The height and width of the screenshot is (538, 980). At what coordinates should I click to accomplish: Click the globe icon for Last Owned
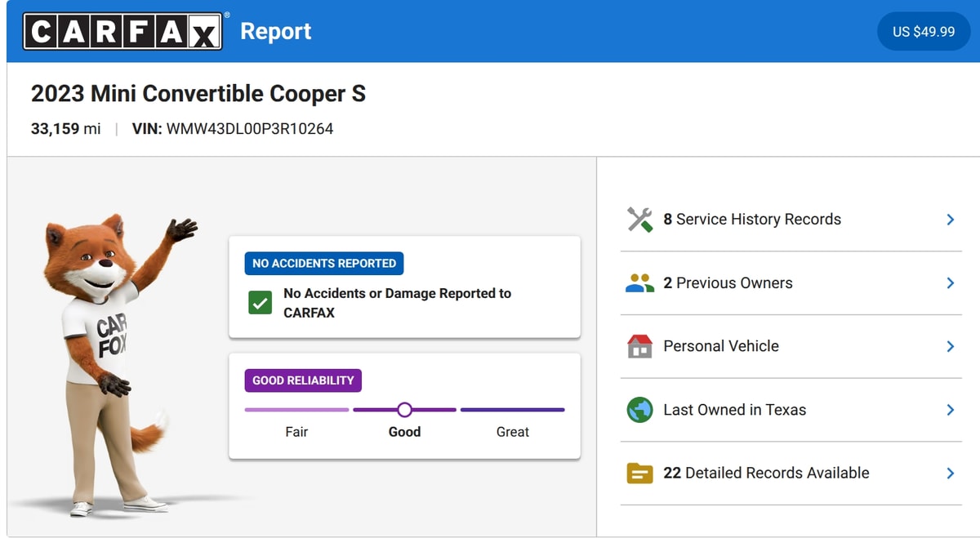pos(639,410)
